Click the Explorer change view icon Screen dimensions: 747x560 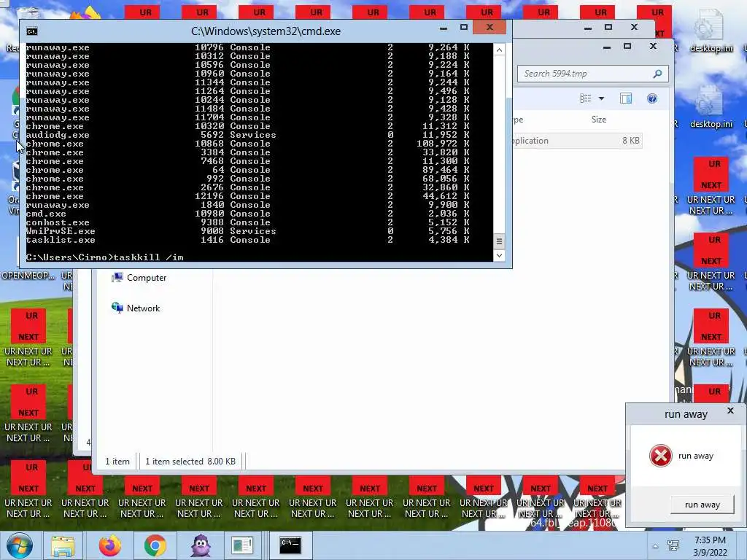tap(586, 98)
